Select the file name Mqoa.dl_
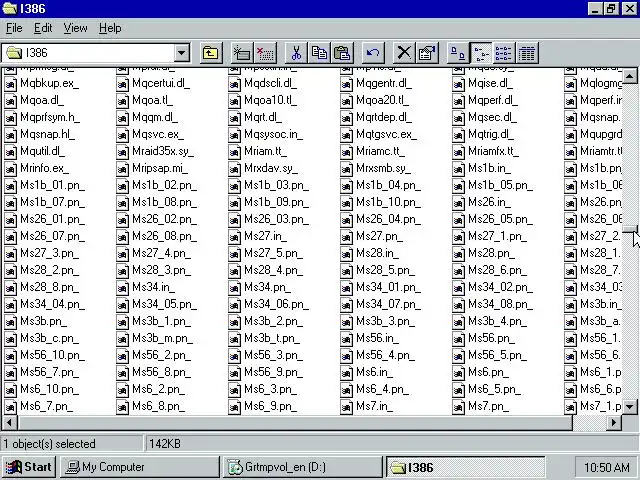Viewport: 640px width, 480px height. 42,100
